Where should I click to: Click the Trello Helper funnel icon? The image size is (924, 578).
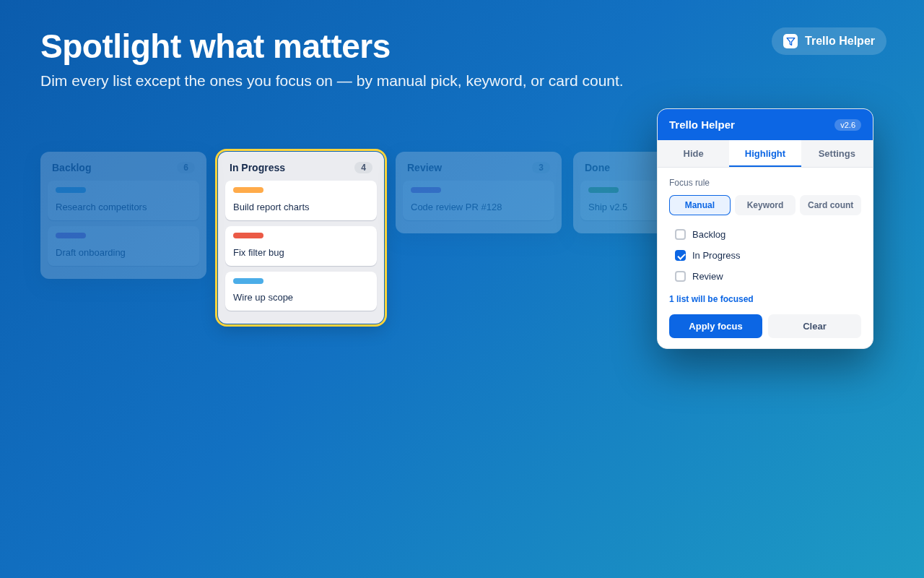click(790, 41)
